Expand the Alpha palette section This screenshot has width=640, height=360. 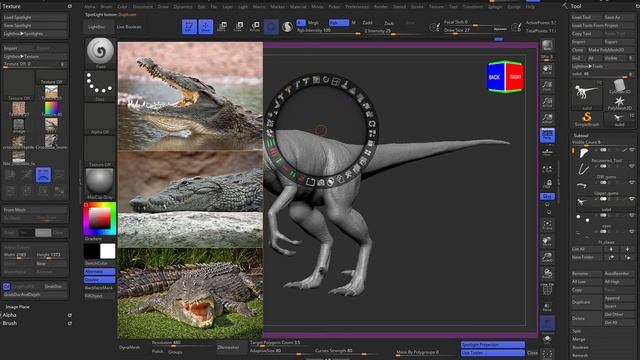(10, 315)
